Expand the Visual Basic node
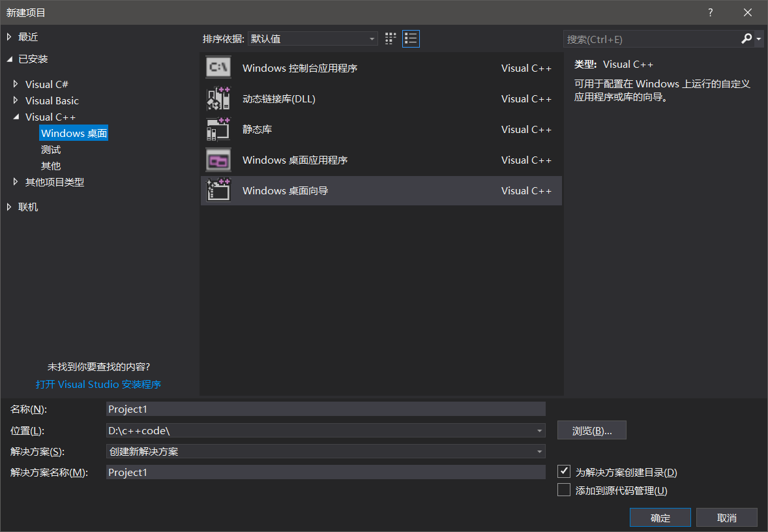 tap(16, 100)
